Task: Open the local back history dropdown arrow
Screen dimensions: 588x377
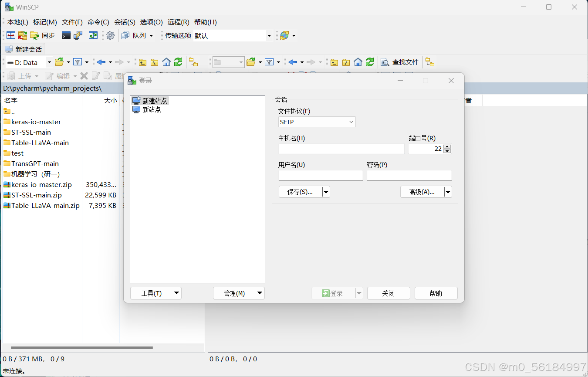Action: 110,62
